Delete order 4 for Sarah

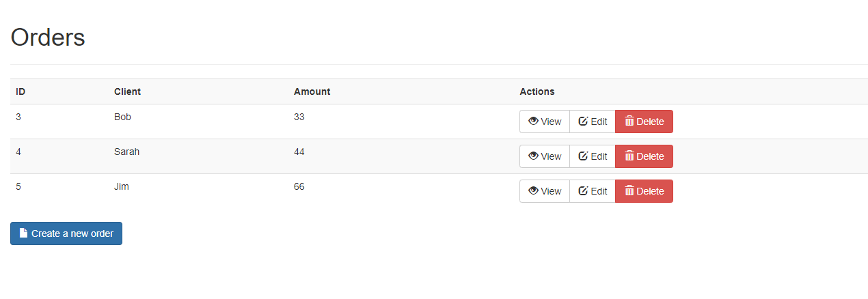click(644, 156)
